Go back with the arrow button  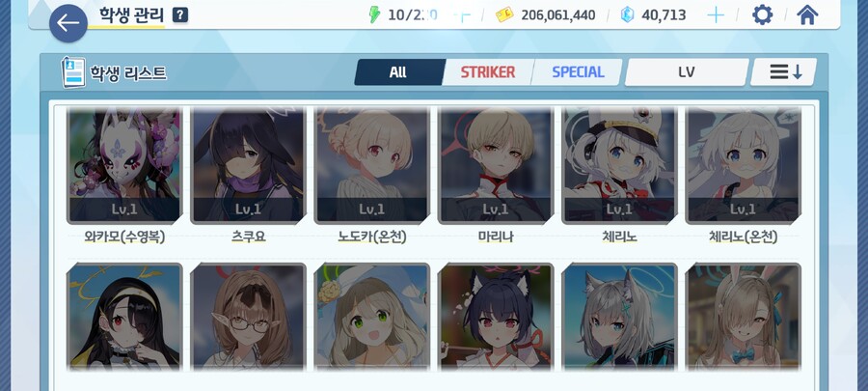[x=68, y=23]
